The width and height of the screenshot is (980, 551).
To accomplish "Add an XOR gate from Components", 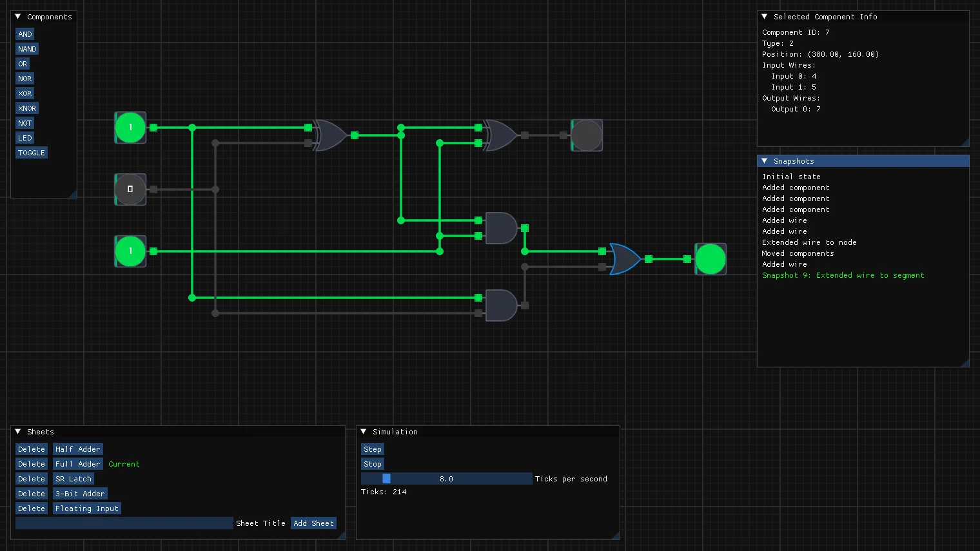I will [25, 93].
